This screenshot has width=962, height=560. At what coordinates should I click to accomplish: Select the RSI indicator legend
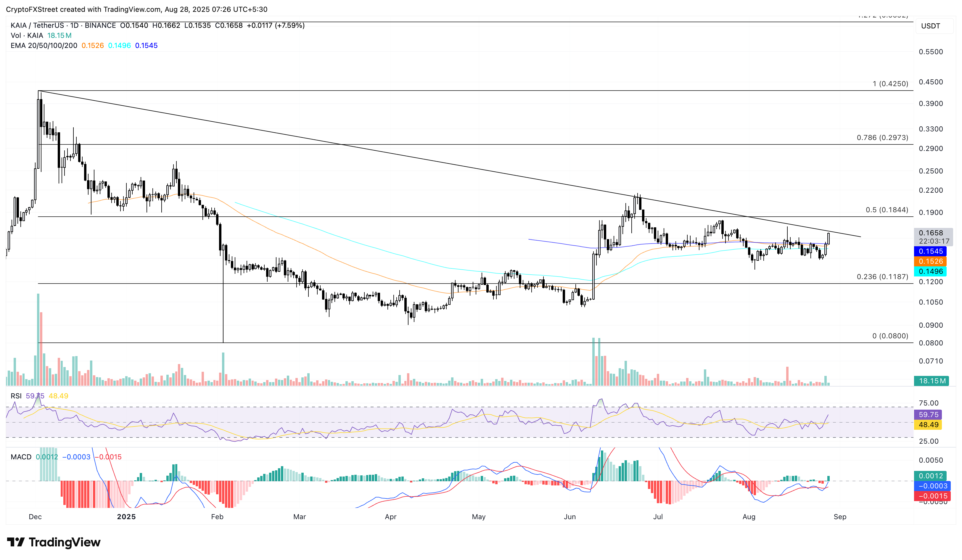[16, 396]
